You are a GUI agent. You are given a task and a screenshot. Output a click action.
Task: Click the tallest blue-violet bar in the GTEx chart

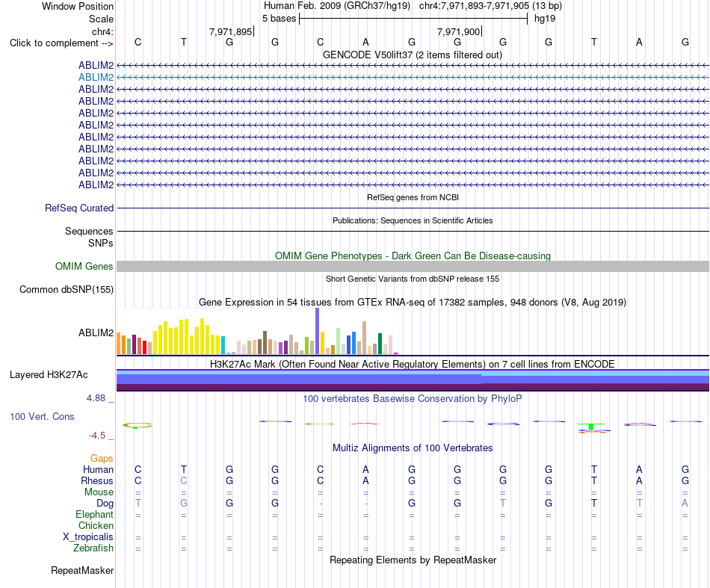318,331
